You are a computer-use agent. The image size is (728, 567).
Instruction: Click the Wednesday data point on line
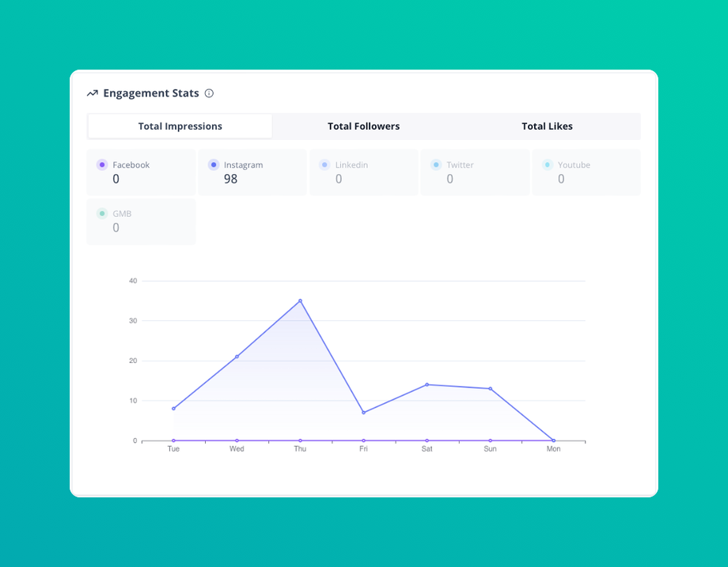(237, 357)
